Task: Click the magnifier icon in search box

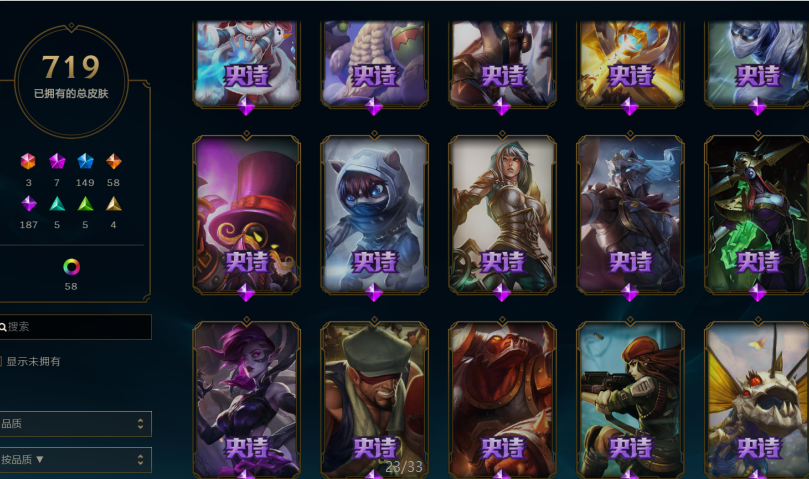Action: pos(3,327)
